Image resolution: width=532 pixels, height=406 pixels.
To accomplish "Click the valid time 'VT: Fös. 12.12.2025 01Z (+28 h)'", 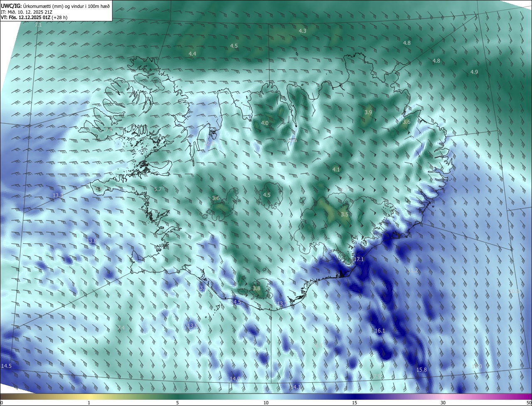I will (x=34, y=17).
